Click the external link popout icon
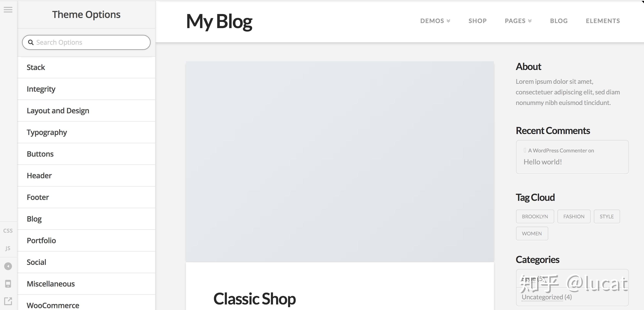 pos(8,301)
